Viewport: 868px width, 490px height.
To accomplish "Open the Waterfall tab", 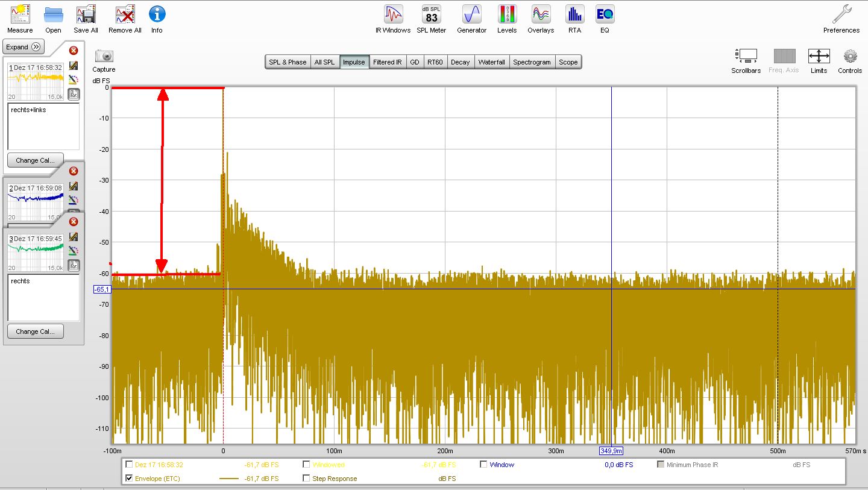I will click(492, 62).
